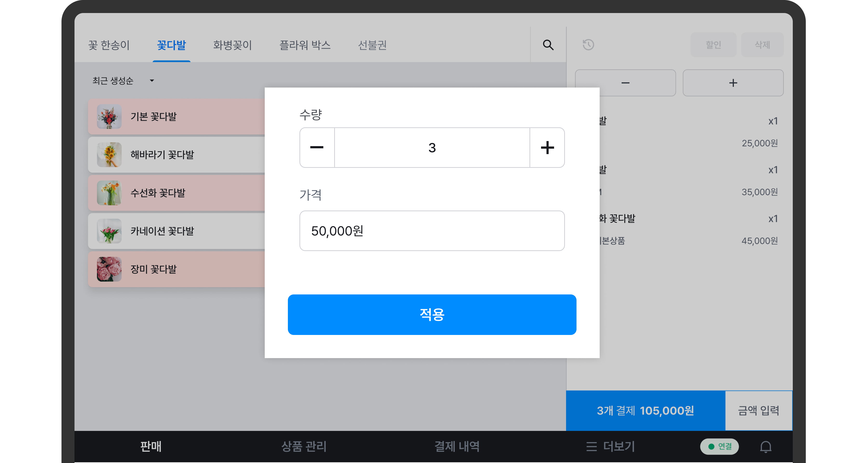
Task: Increase cart item with the wide plus button
Action: click(733, 83)
